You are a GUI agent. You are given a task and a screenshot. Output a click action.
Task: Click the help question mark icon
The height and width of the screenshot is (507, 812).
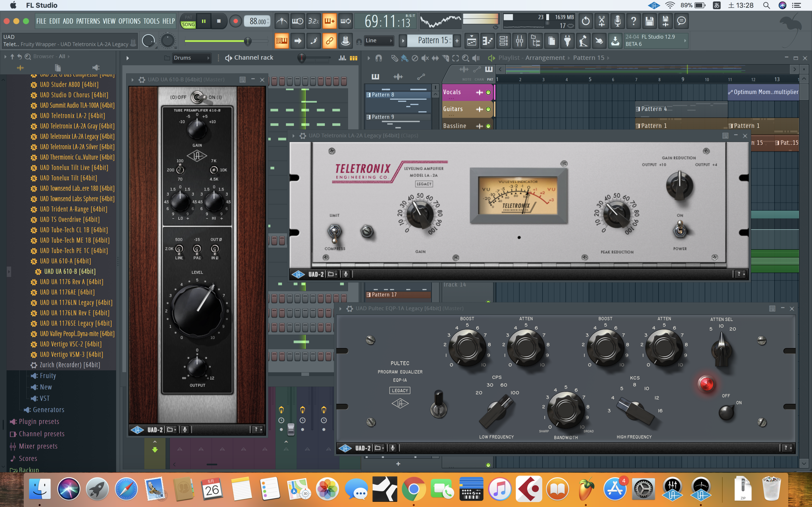(x=633, y=21)
